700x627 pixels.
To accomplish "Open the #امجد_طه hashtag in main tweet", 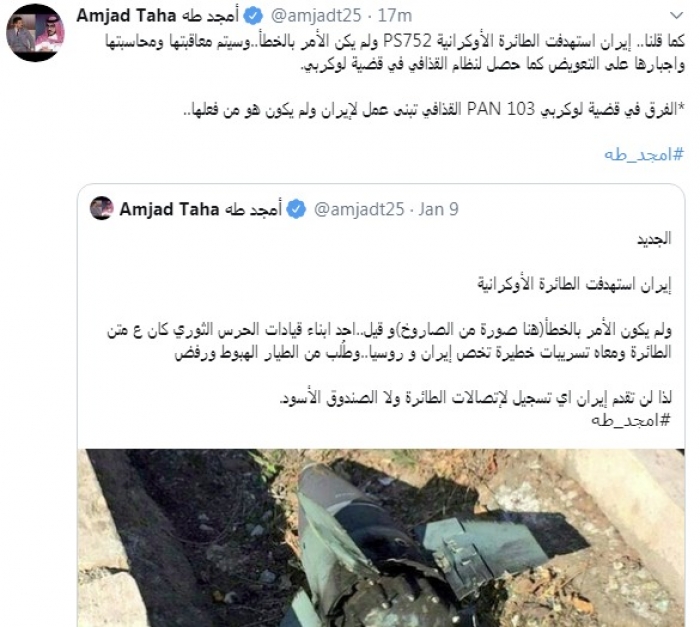I will [x=644, y=155].
